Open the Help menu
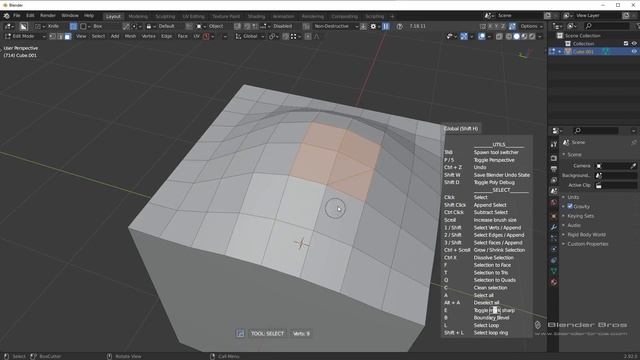This screenshot has height=360, width=640. [x=89, y=16]
